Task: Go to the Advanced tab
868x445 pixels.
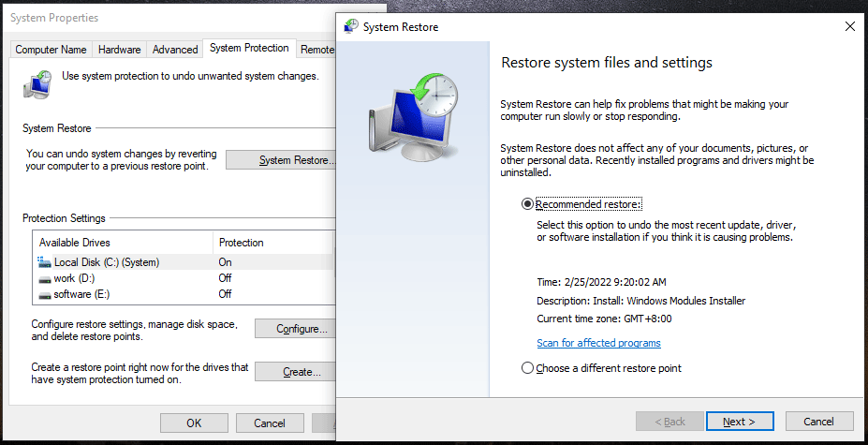Action: click(x=175, y=50)
